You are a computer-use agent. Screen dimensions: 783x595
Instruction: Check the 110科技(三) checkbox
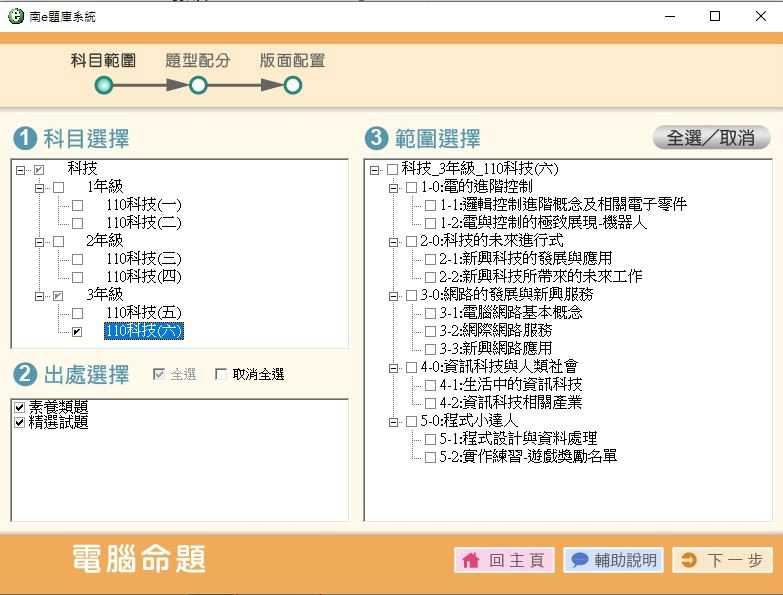point(77,260)
